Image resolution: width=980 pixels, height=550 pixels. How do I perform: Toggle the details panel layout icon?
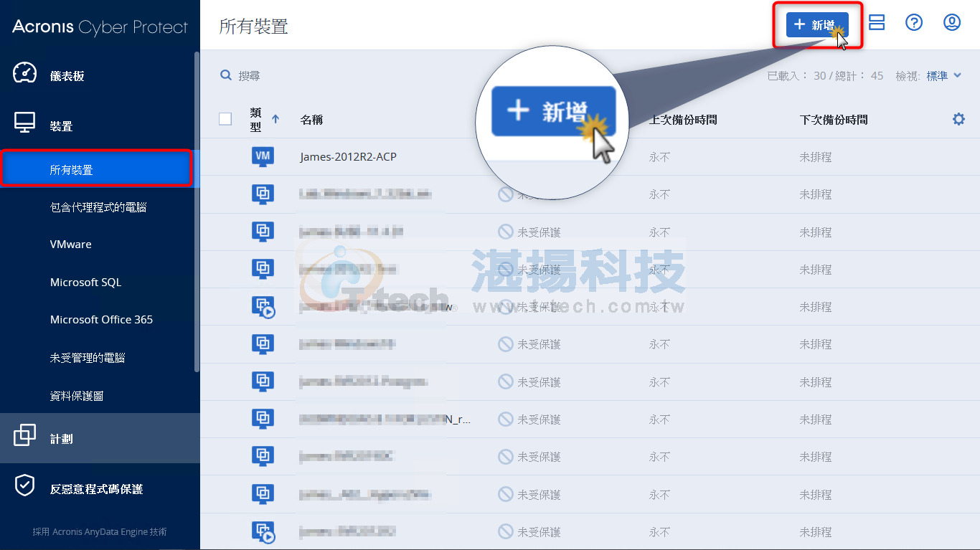pos(876,23)
